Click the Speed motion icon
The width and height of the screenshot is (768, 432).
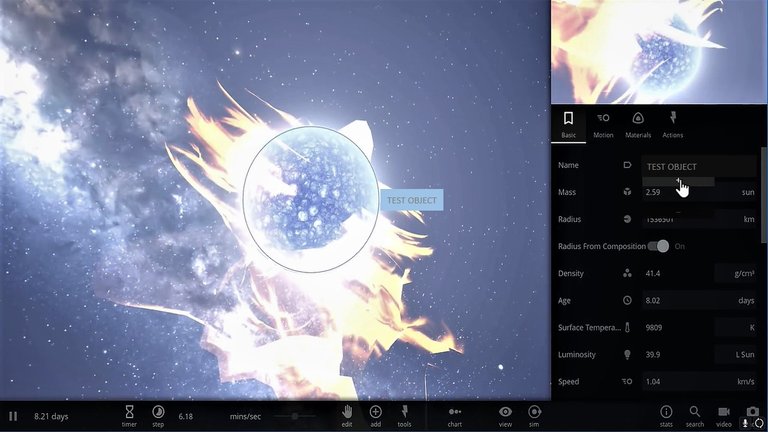(627, 382)
